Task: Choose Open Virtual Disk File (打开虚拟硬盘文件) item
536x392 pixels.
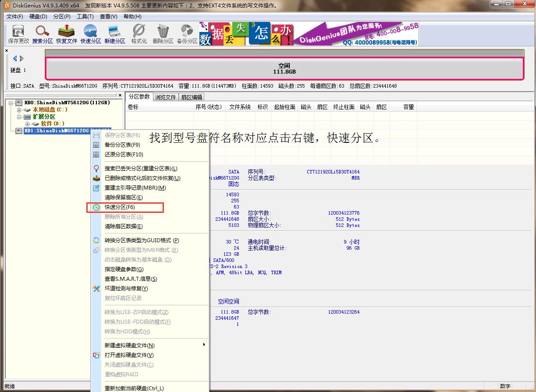Action: point(150,355)
